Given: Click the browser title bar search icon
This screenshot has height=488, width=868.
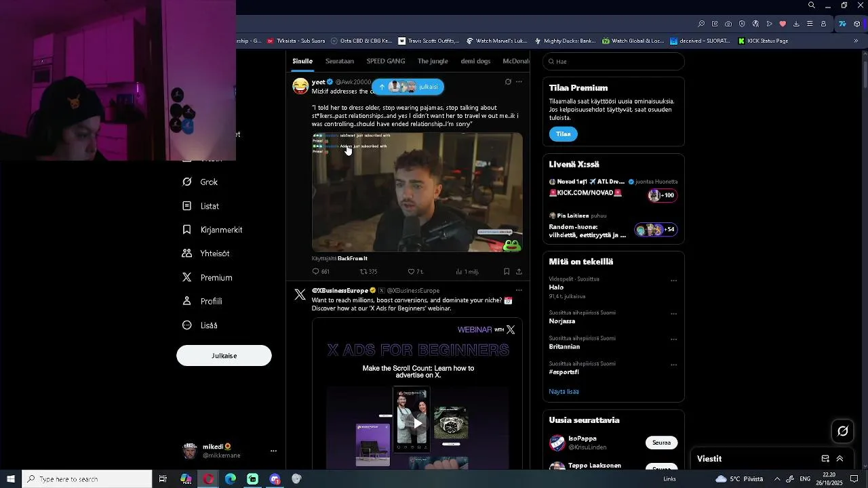Looking at the screenshot, I should pos(812,5).
